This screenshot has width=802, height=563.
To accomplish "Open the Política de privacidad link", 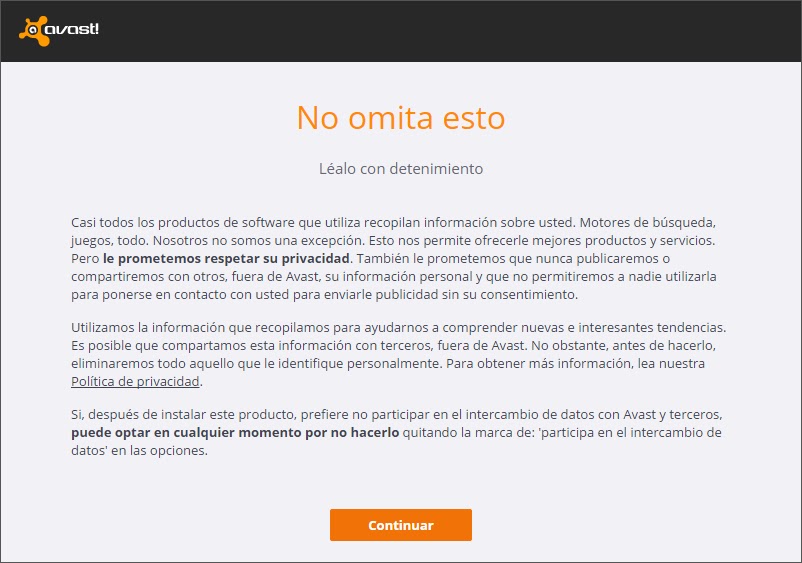I will point(135,381).
